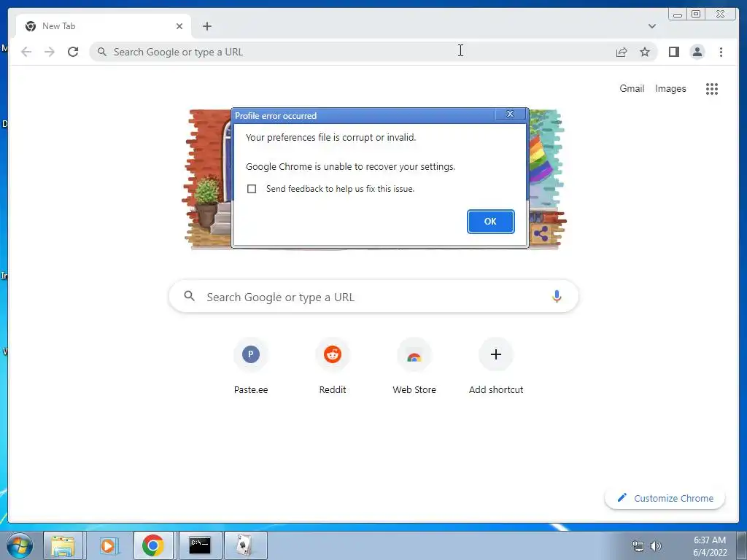
Task: Click network icon in system tray
Action: tap(638, 546)
